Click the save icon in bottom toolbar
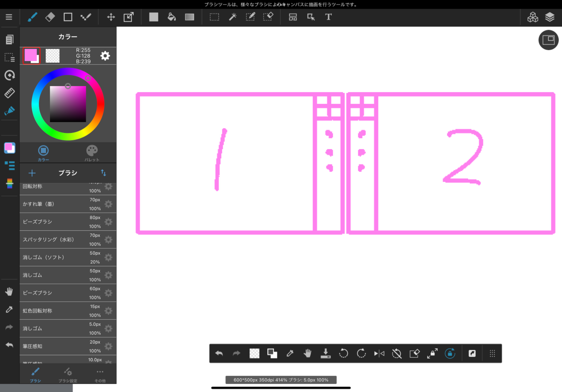This screenshot has height=392, width=562. click(x=325, y=354)
